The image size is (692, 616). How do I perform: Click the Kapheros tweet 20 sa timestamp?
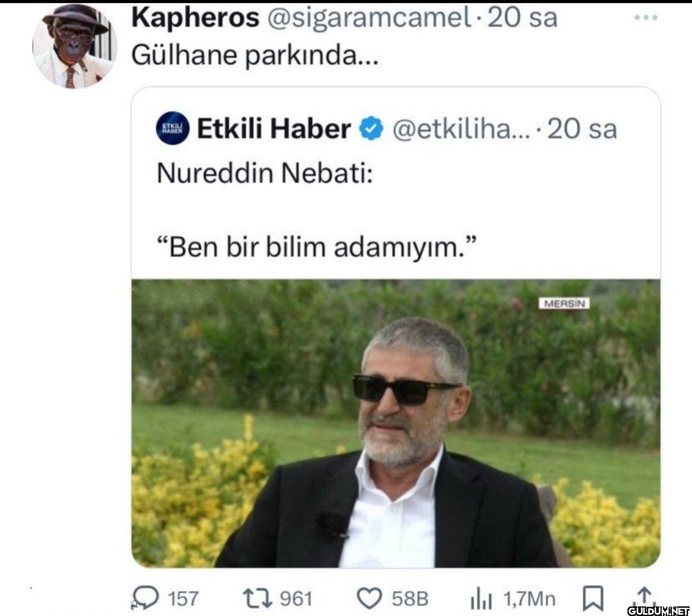[522, 18]
